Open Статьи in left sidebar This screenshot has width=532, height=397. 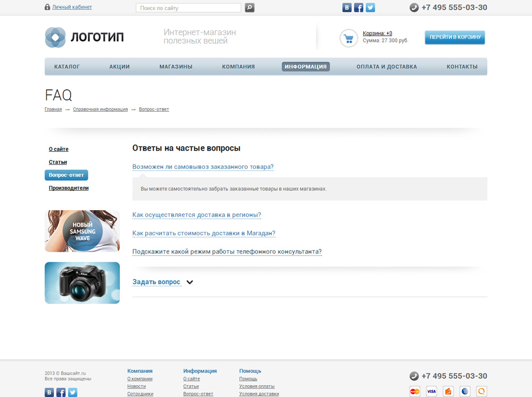click(x=58, y=162)
